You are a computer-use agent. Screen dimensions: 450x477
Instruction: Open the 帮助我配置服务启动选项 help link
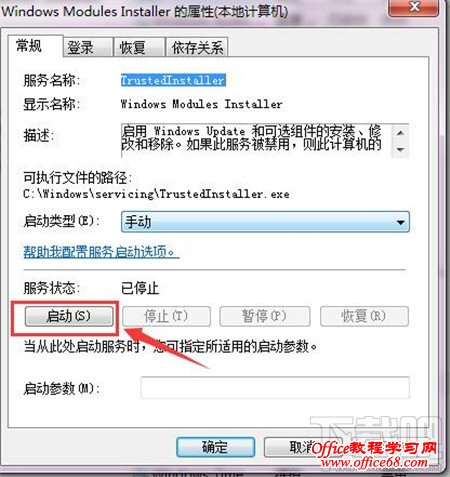[99, 252]
